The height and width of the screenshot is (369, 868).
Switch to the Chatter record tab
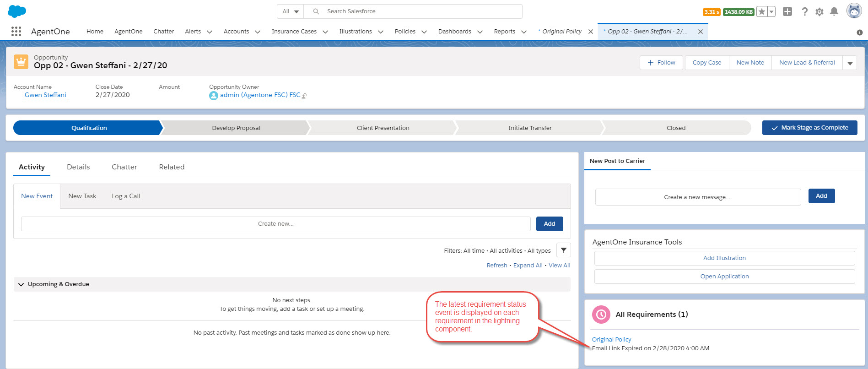click(124, 167)
